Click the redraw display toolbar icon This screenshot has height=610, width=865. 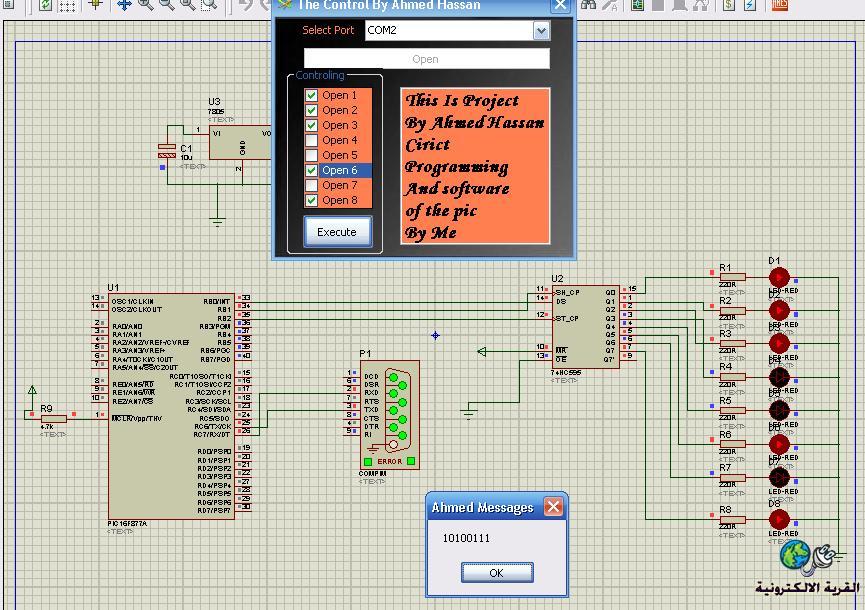(x=46, y=5)
